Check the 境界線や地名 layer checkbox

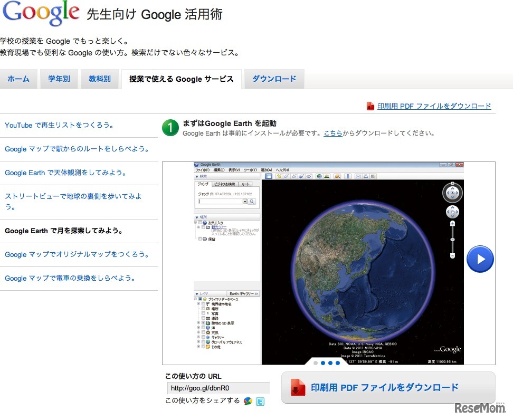coord(204,304)
